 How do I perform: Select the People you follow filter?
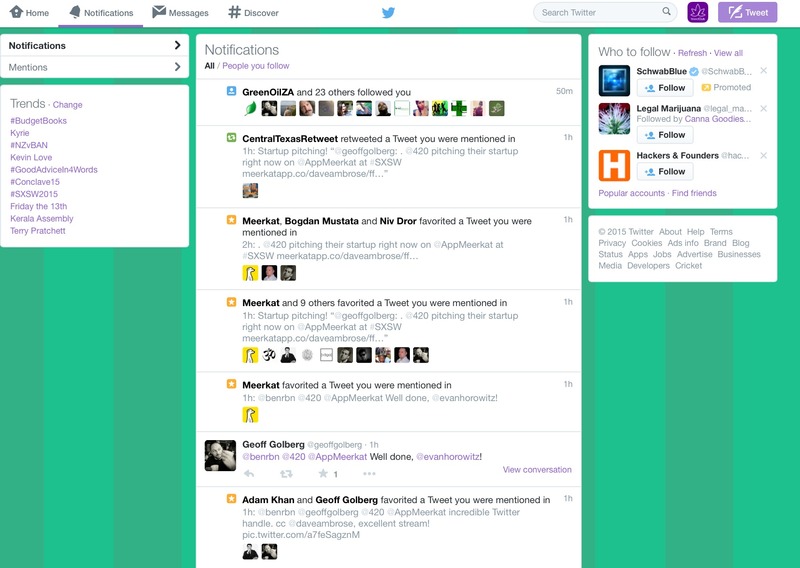[x=256, y=66]
